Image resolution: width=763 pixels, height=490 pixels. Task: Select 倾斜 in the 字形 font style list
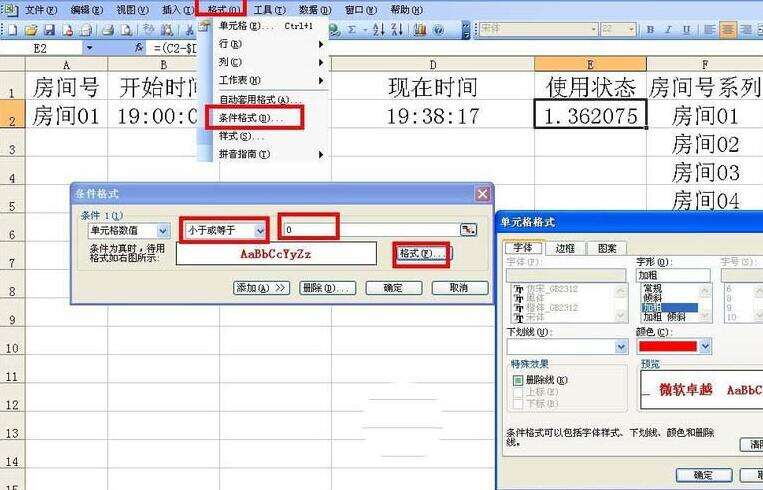[x=652, y=298]
